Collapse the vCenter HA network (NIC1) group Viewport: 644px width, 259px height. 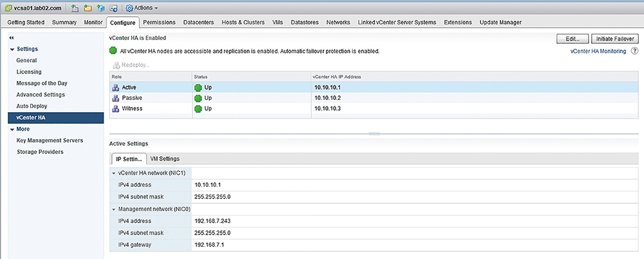[x=114, y=173]
